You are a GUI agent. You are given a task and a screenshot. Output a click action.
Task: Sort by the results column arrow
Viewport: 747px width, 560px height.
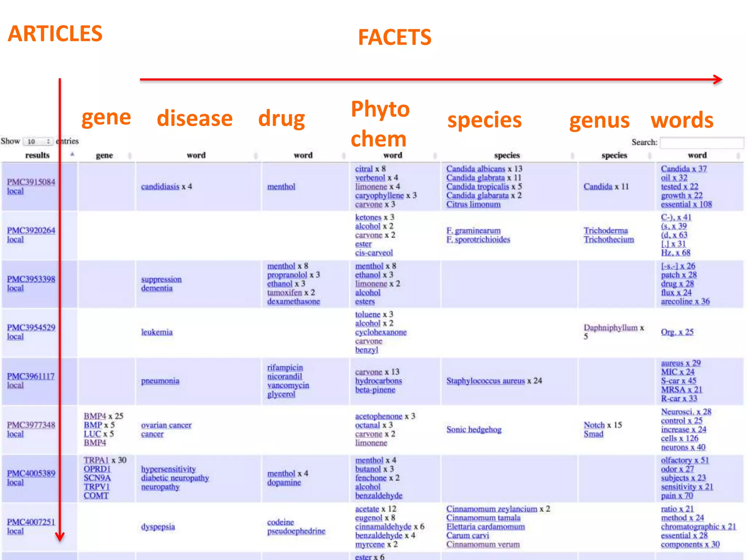coord(72,155)
